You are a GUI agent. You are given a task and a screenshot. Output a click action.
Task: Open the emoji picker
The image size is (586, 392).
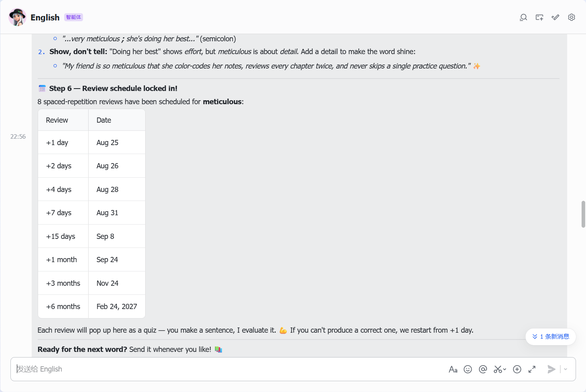(468, 369)
